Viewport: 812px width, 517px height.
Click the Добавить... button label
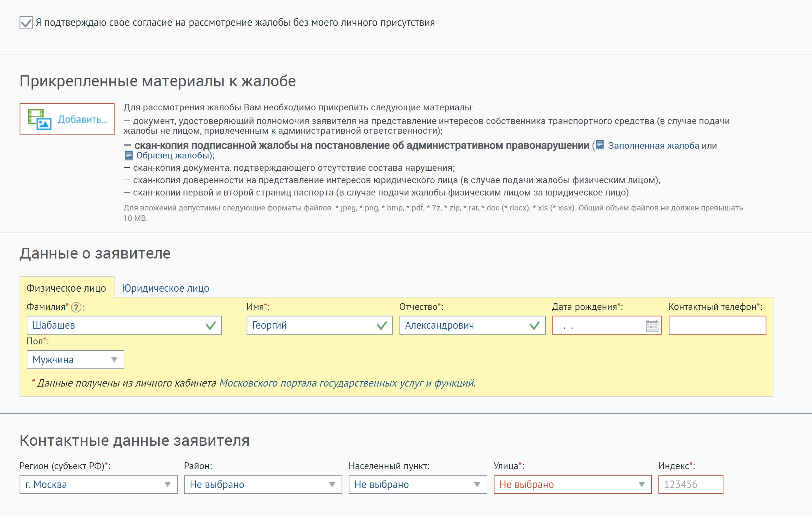coord(82,119)
